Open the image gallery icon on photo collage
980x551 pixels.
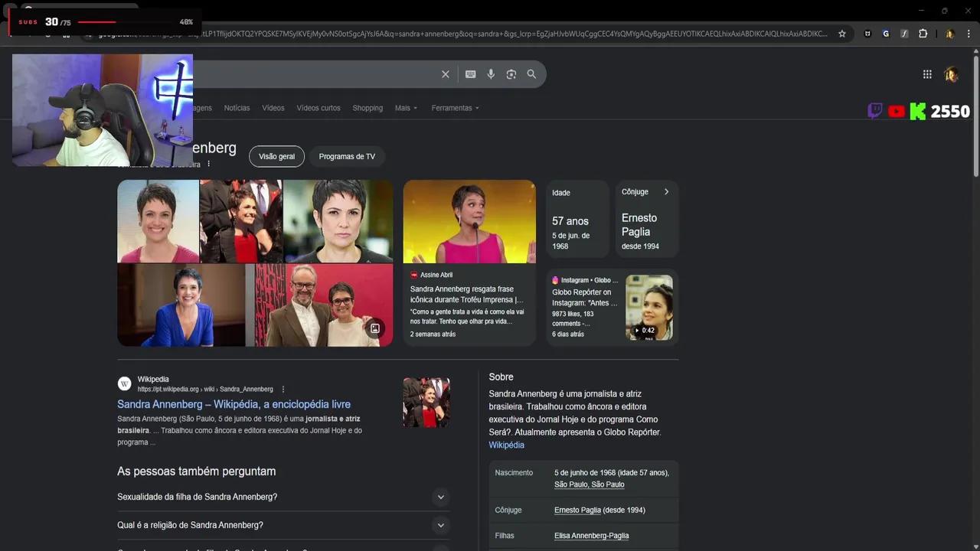pyautogui.click(x=375, y=328)
